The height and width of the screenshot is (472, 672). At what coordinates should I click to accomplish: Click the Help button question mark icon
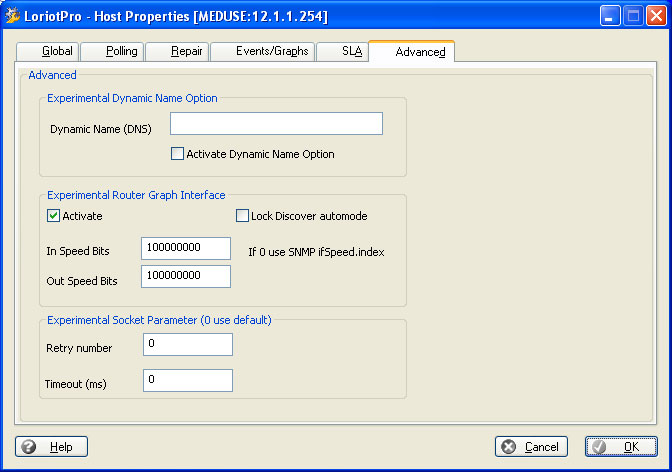[x=29, y=446]
